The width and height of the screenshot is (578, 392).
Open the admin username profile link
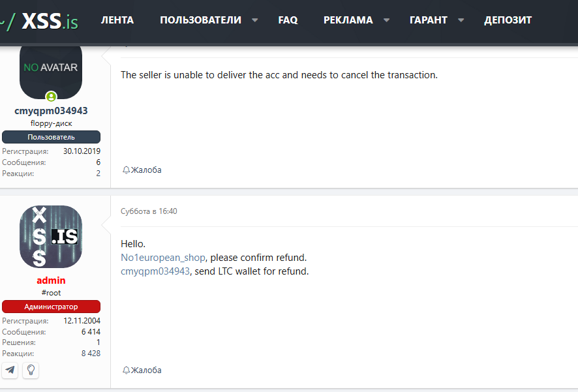(51, 280)
